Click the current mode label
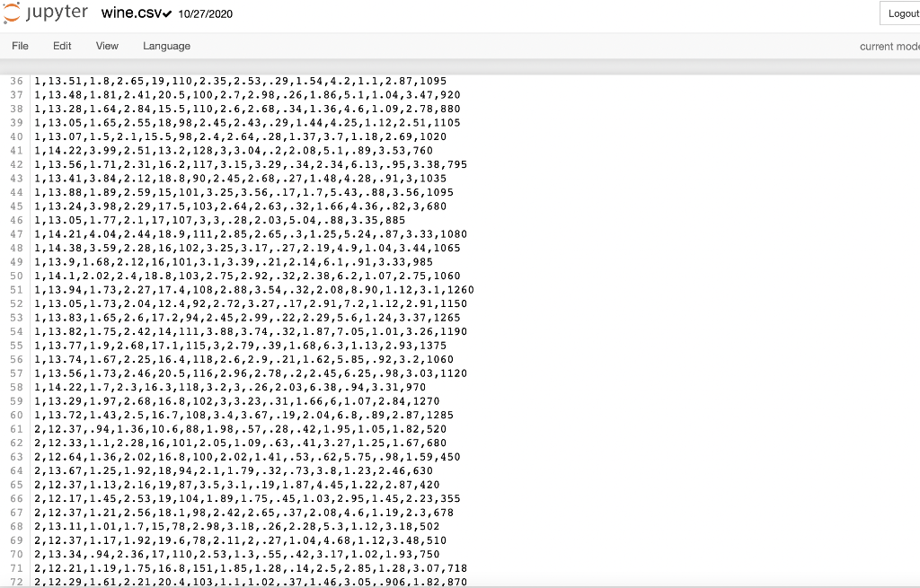The image size is (920, 588). tap(889, 47)
